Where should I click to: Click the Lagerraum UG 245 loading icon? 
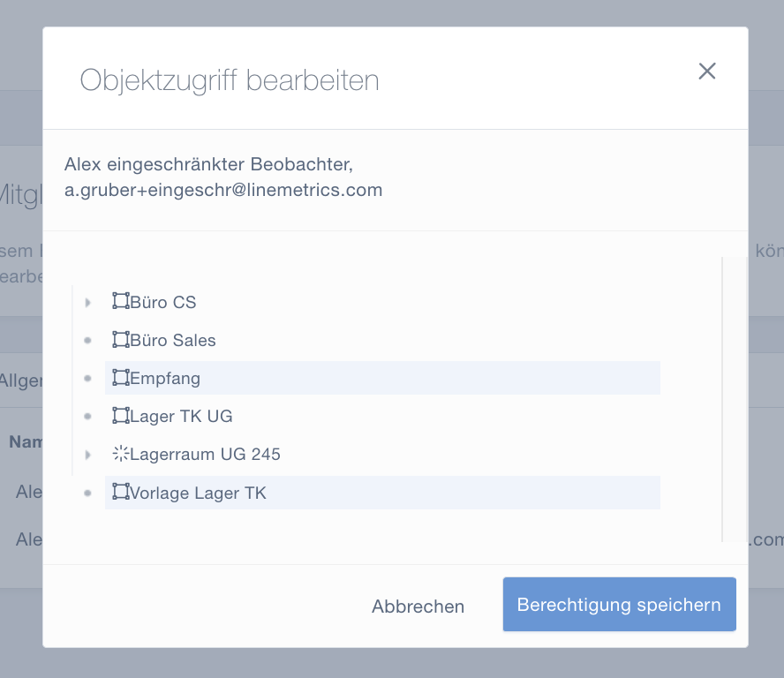click(121, 454)
